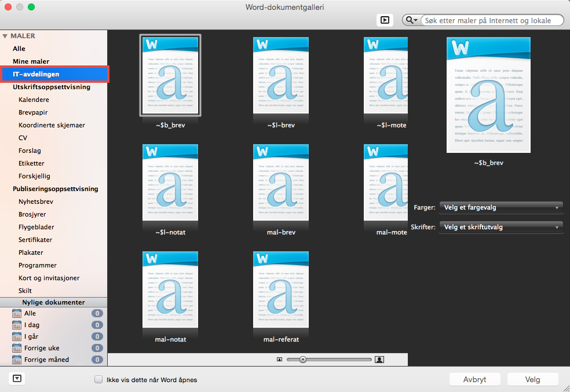Open Flygeblader templates
The width and height of the screenshot is (570, 392).
coord(36,227)
